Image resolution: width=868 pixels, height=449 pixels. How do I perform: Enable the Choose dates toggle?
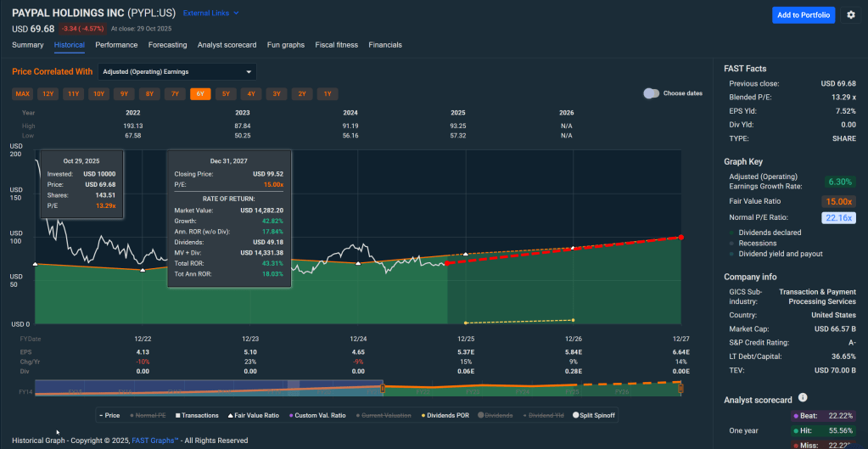(652, 93)
